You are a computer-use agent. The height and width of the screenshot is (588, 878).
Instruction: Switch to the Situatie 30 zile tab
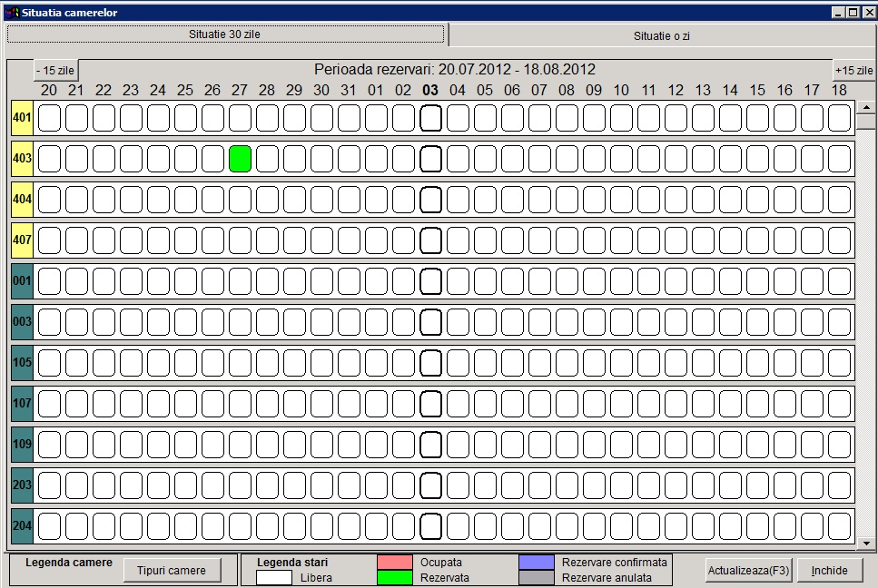[225, 34]
